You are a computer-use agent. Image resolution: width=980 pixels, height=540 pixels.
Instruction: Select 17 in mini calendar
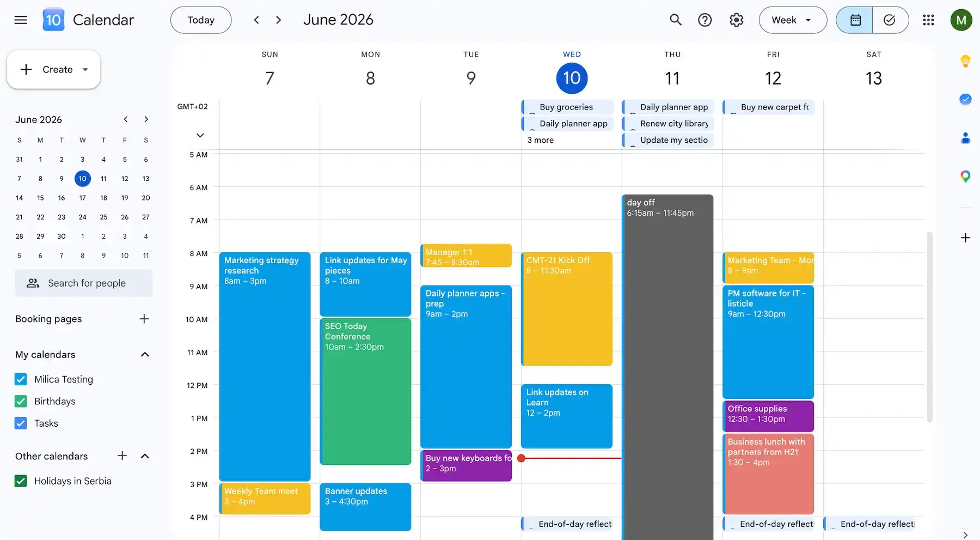(x=82, y=198)
